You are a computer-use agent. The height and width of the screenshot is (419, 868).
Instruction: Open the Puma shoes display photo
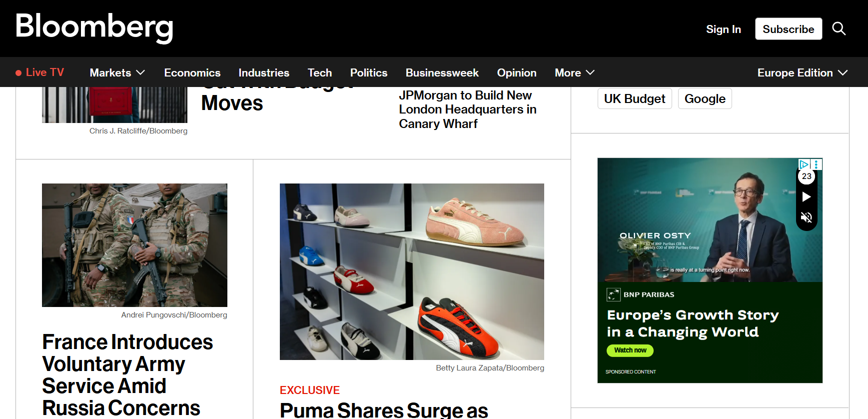[412, 271]
